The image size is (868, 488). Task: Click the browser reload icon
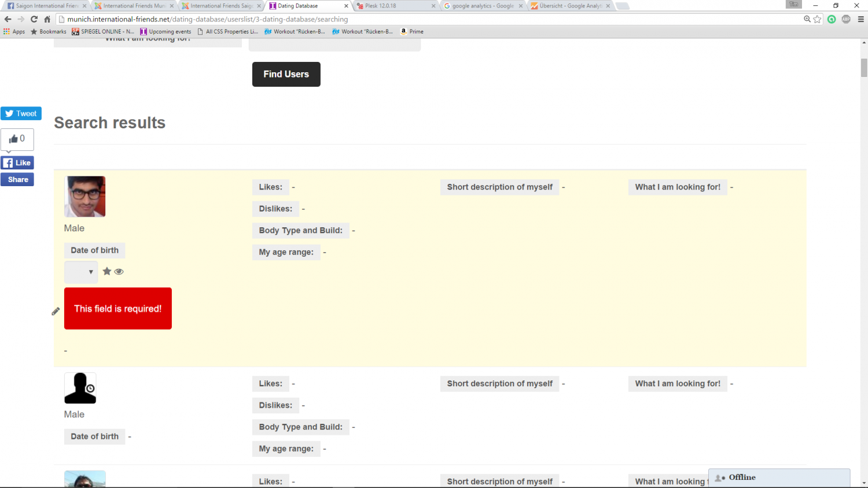(34, 19)
